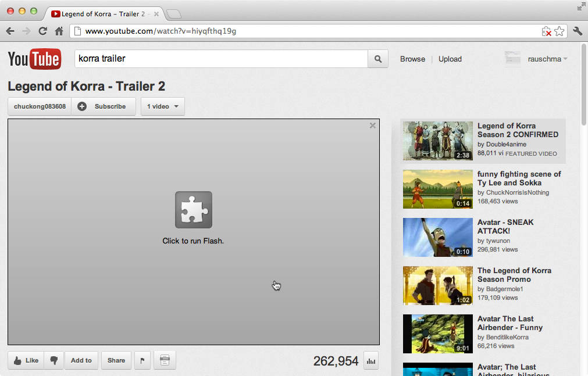Open Avatar - SNEAK ATTACK! thumbnail

pos(437,237)
